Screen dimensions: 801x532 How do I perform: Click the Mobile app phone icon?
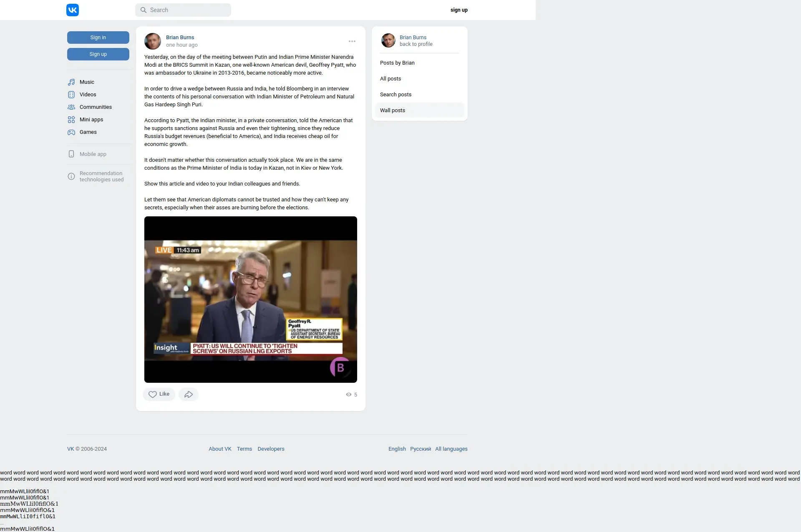point(71,154)
